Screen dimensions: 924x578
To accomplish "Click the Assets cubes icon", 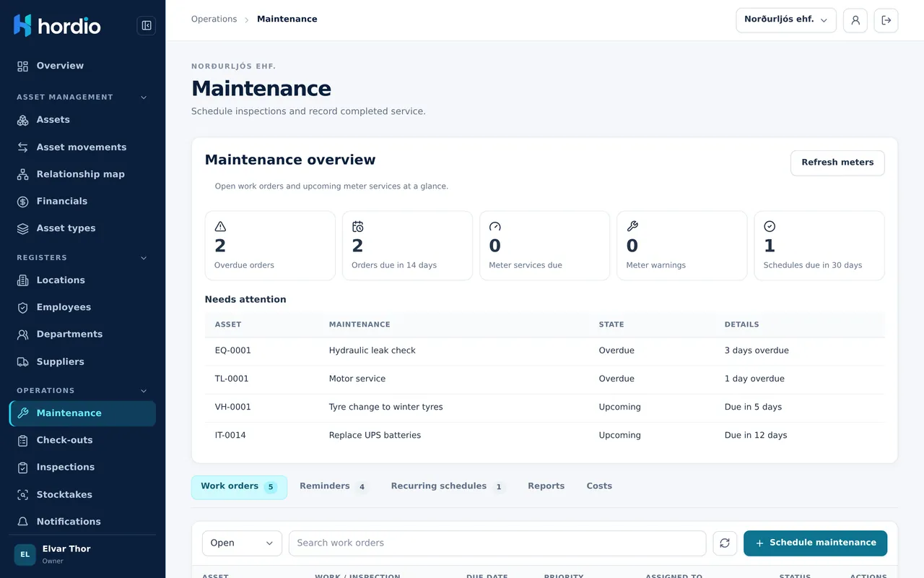I will pyautogui.click(x=23, y=120).
